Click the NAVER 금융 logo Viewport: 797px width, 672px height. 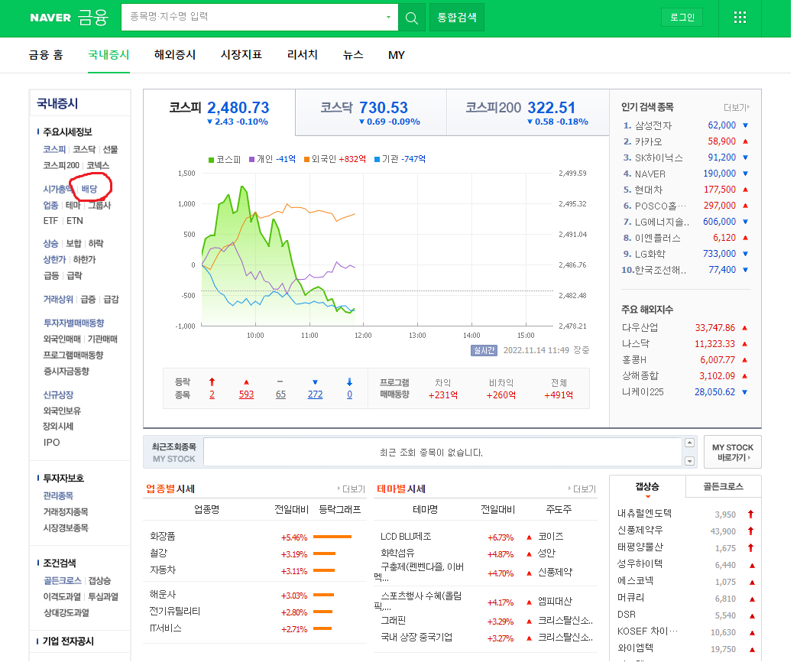69,16
